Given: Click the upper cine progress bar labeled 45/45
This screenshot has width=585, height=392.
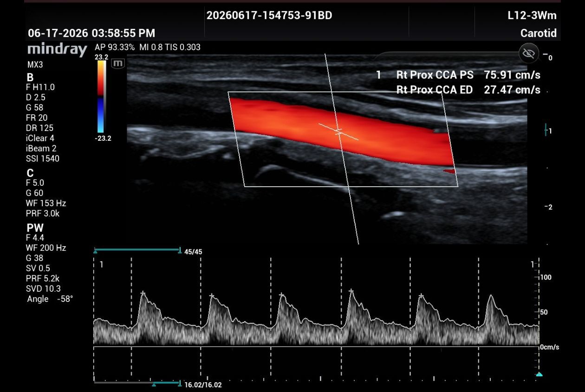Looking at the screenshot, I should 137,250.
